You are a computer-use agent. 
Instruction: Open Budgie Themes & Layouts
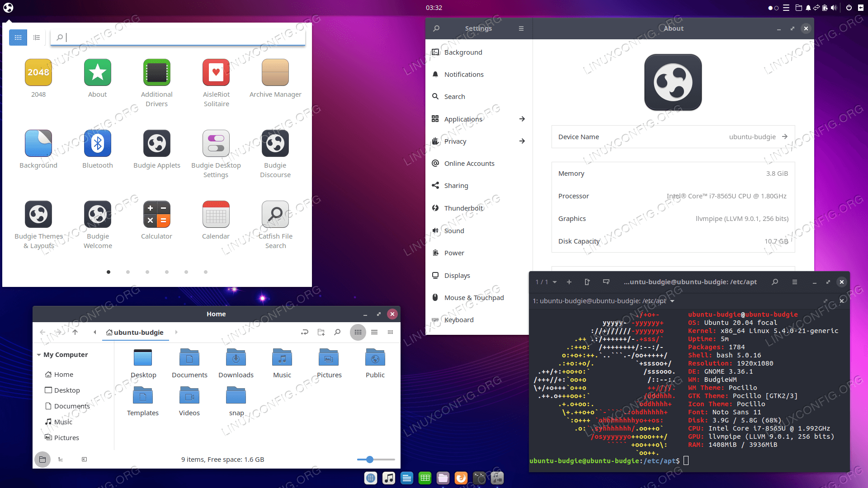click(38, 225)
